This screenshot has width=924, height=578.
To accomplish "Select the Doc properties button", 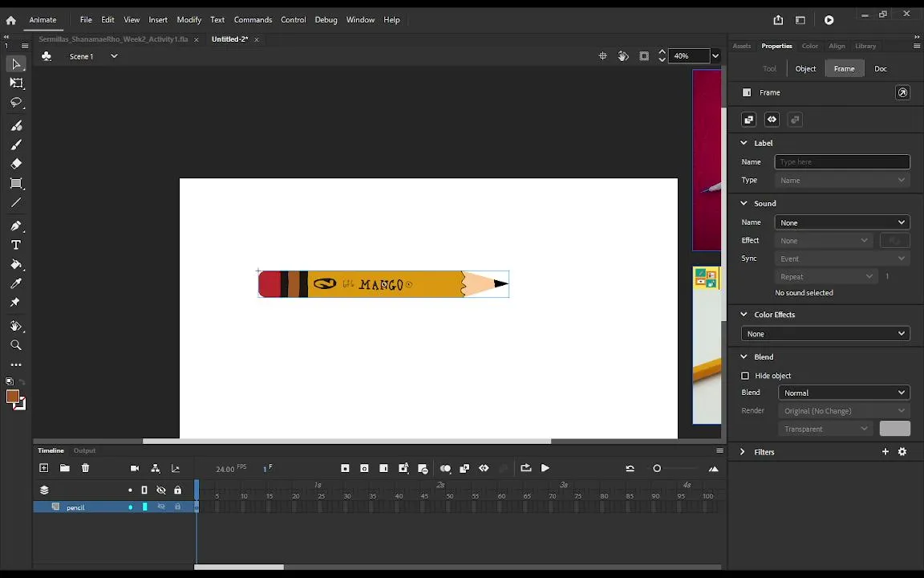I will coord(881,69).
